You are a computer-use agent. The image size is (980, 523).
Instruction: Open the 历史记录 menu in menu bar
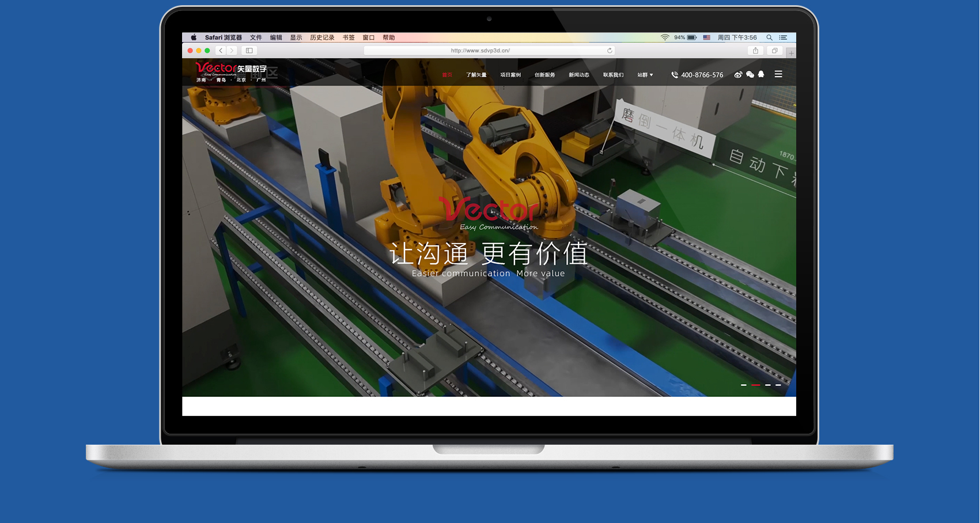point(322,37)
